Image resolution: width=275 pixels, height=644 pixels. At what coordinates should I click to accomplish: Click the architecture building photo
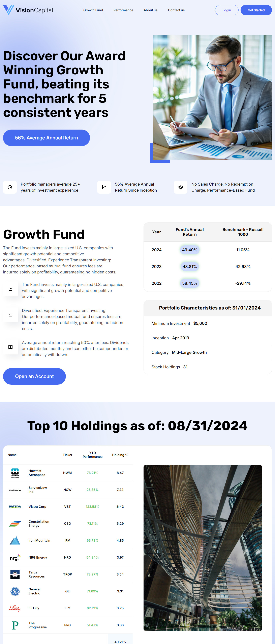(203, 548)
